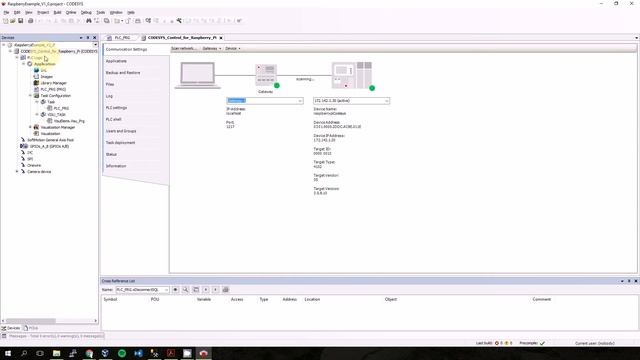Open the gateway selection combo box
Image resolution: width=640 pixels, height=360 pixels.
coord(265,100)
